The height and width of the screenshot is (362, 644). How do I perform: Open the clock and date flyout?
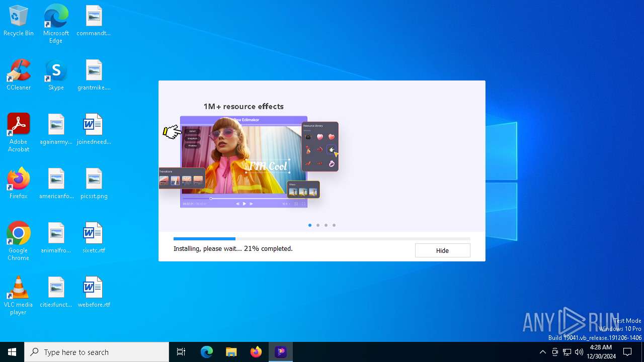601,352
